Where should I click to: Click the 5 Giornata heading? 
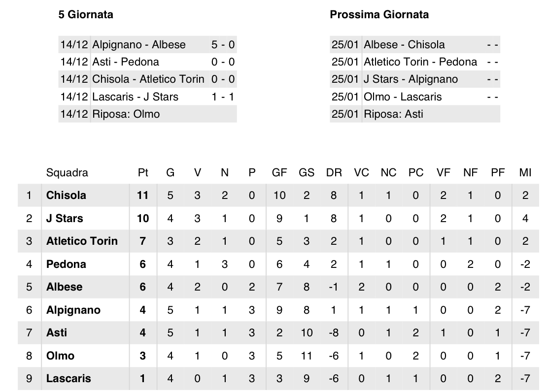click(x=86, y=15)
